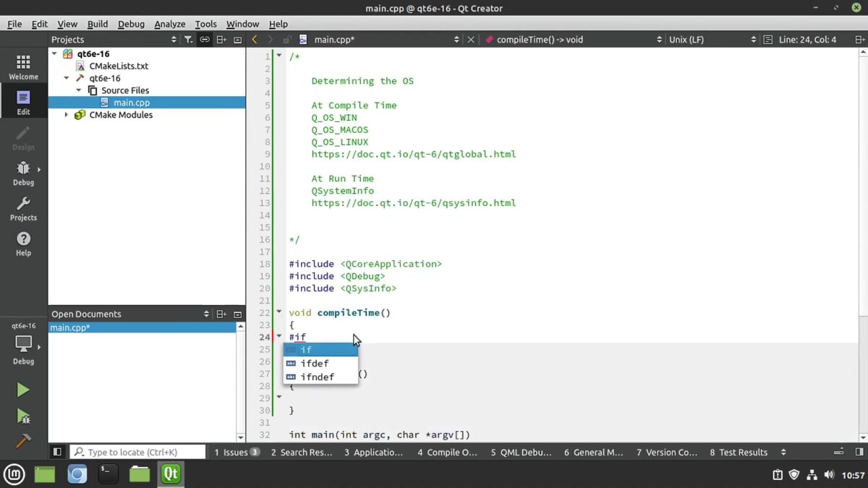Open the Welcome mode
Screen dimensions: 868x488
(x=23, y=67)
